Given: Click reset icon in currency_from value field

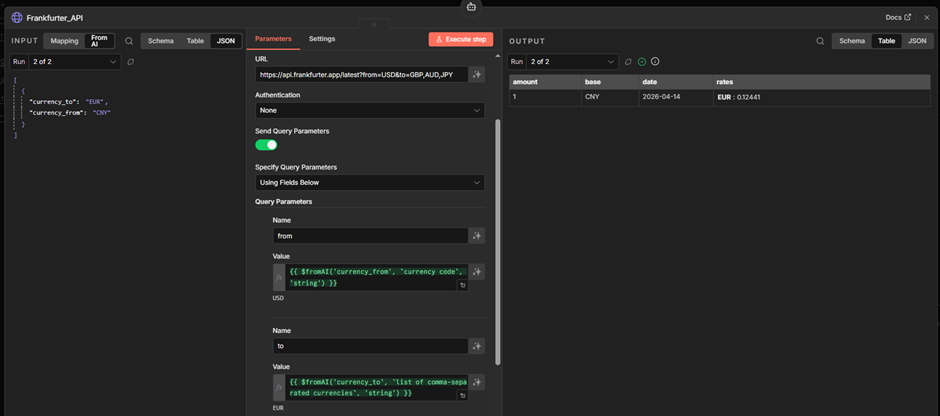Looking at the screenshot, I should click(463, 286).
